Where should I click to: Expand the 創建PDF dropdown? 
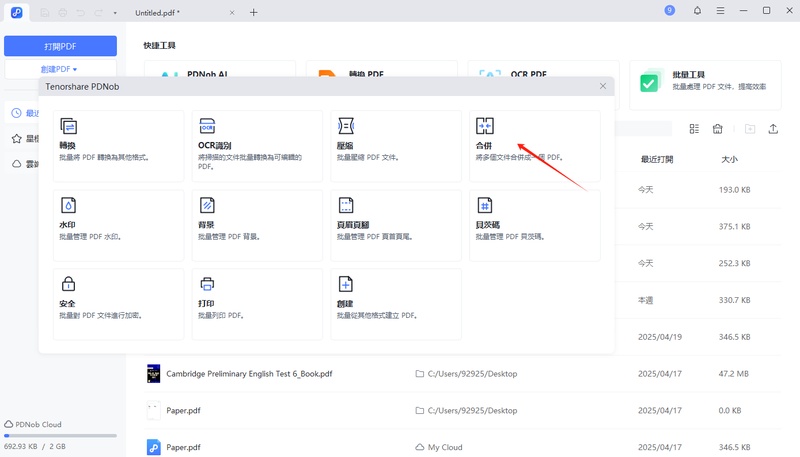60,69
